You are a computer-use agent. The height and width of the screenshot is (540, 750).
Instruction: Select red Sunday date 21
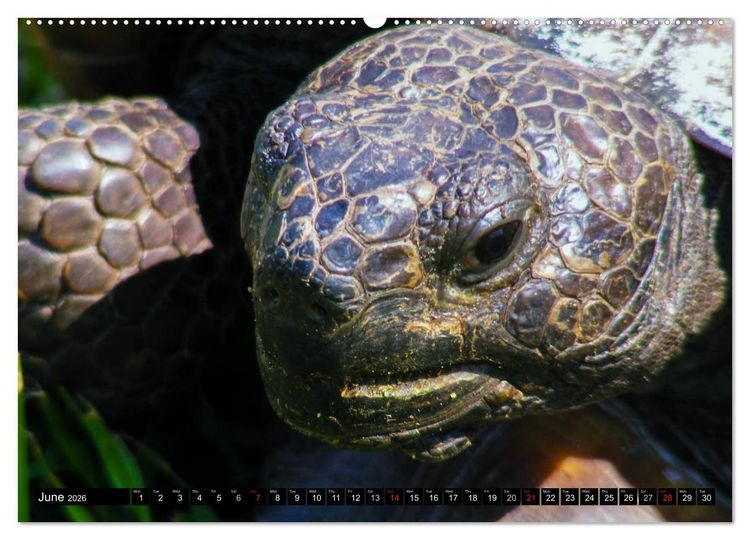pos(531,496)
